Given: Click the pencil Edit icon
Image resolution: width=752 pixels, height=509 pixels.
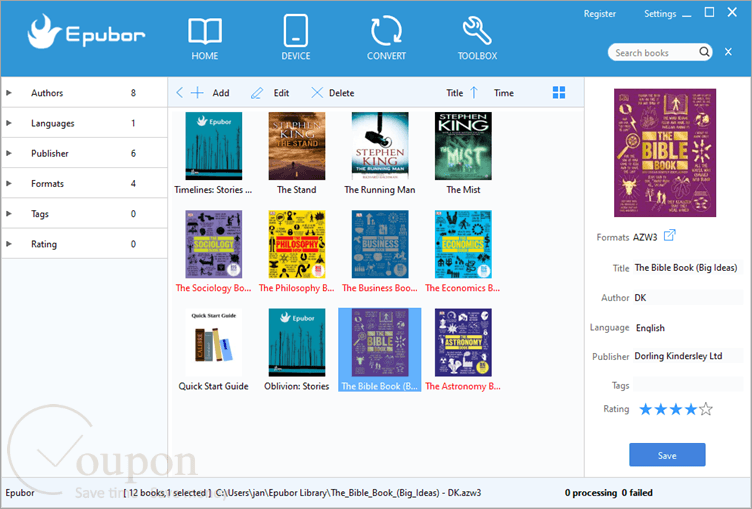Looking at the screenshot, I should [x=257, y=93].
